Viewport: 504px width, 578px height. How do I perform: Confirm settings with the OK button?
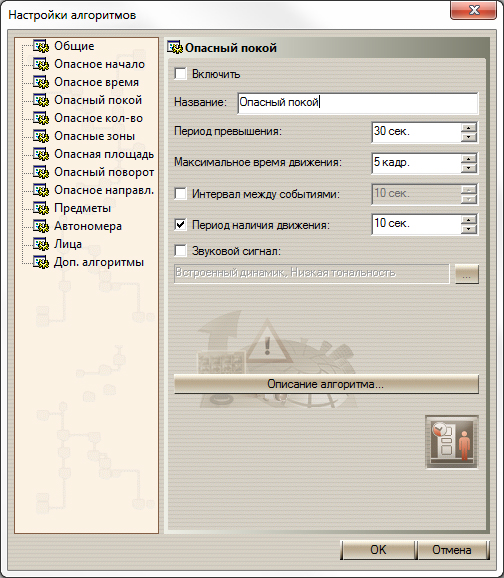point(378,550)
